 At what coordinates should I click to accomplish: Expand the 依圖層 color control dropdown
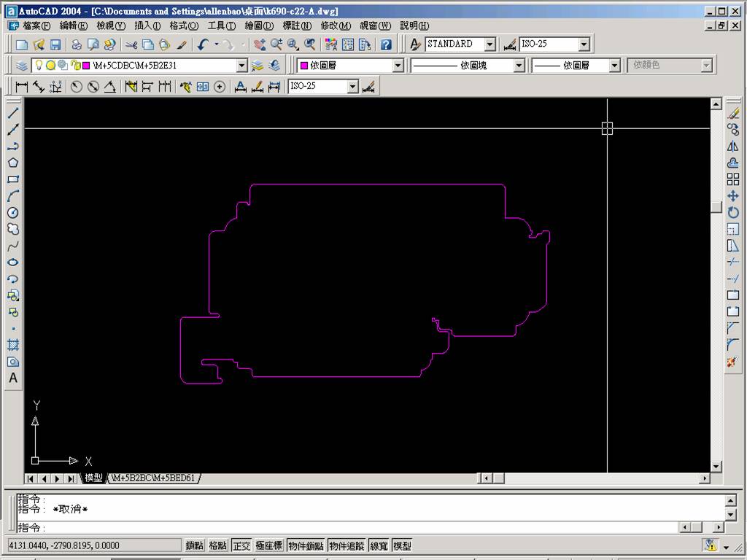pyautogui.click(x=398, y=66)
